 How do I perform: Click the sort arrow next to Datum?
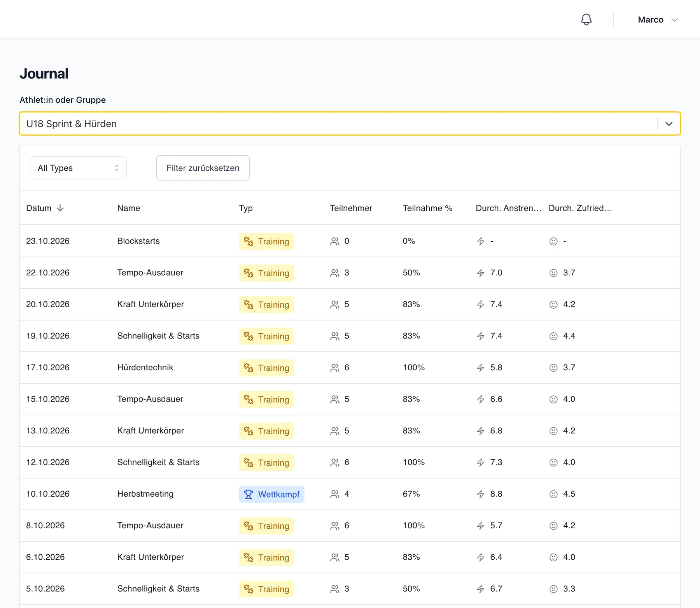(60, 208)
